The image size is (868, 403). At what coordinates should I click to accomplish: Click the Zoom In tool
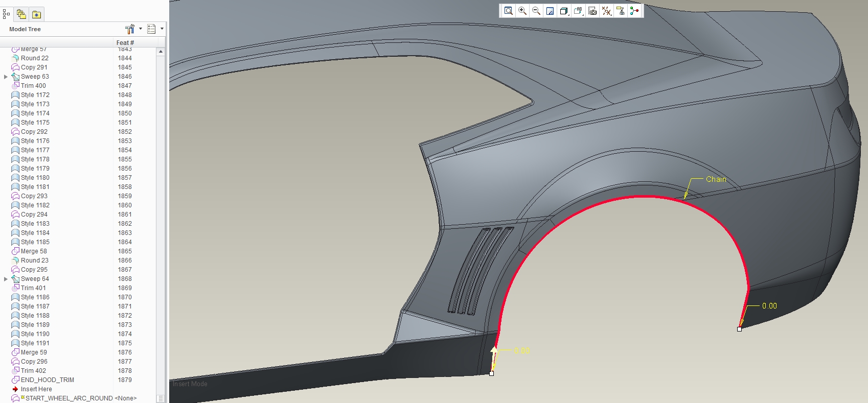tap(522, 11)
